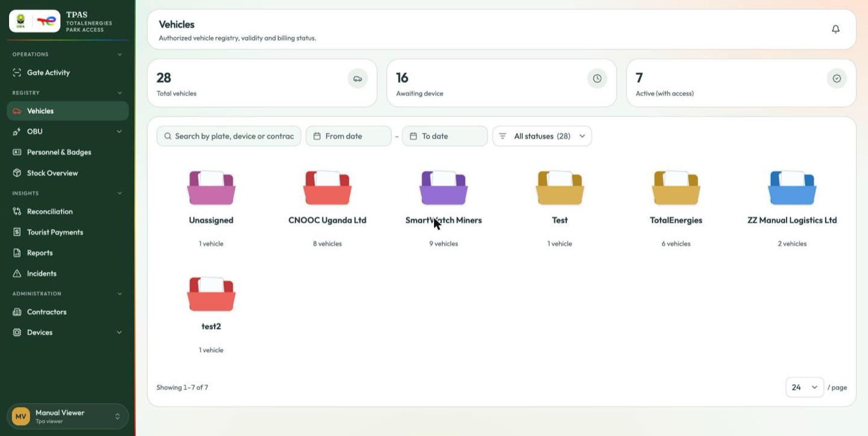Viewport: 868px width, 436px height.
Task: Click the TotalEnergies folder name
Action: coord(676,221)
